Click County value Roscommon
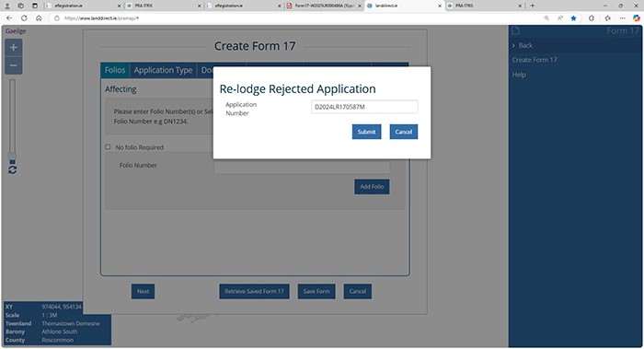This screenshot has width=644, height=349. [57, 340]
